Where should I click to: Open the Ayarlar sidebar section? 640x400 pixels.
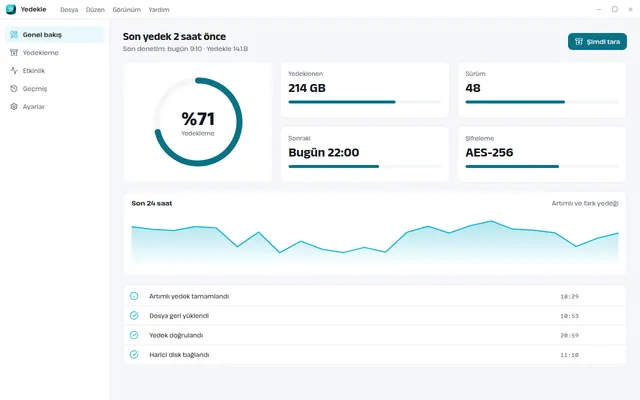[x=55, y=107]
